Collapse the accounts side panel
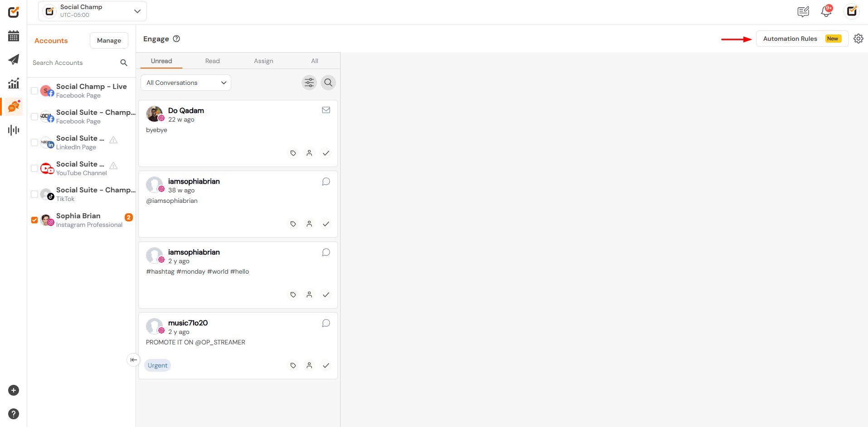This screenshot has height=427, width=868. point(133,360)
